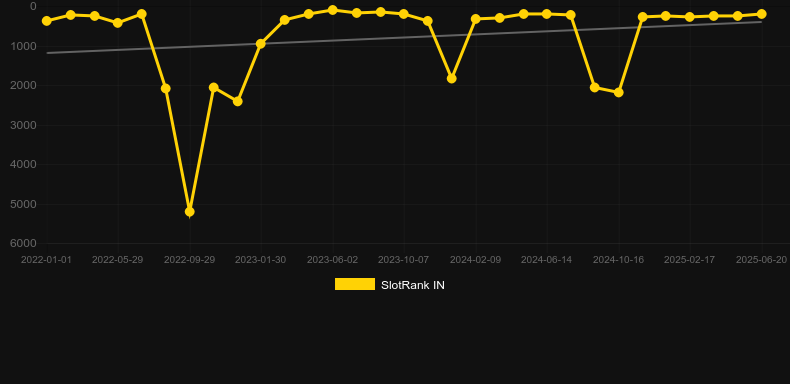The width and height of the screenshot is (790, 384).
Task: Select the lowest data point near 5000
Action: click(189, 212)
